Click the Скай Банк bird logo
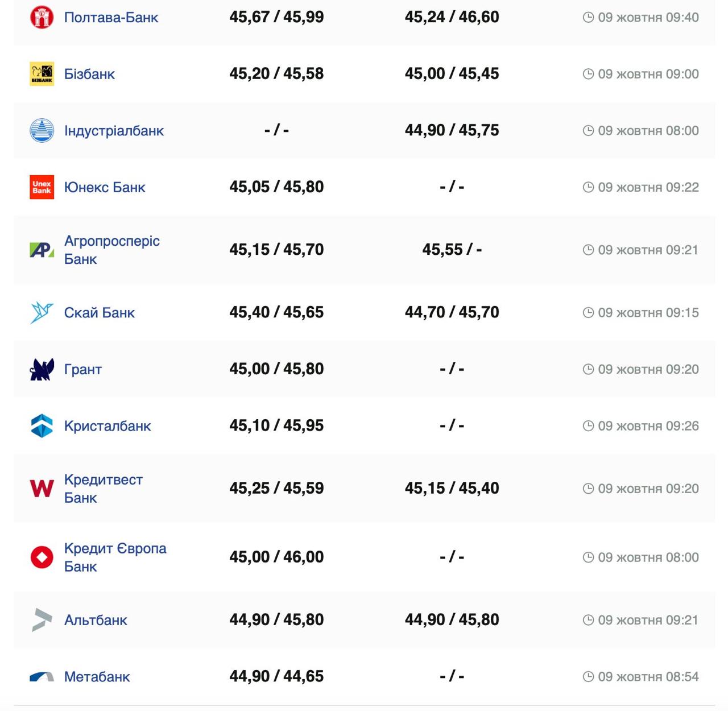Viewport: 728px width, 711px height. pyautogui.click(x=42, y=312)
